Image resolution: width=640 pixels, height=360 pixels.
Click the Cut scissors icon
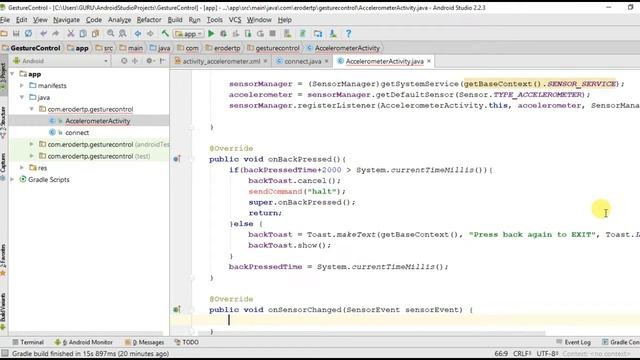point(71,33)
